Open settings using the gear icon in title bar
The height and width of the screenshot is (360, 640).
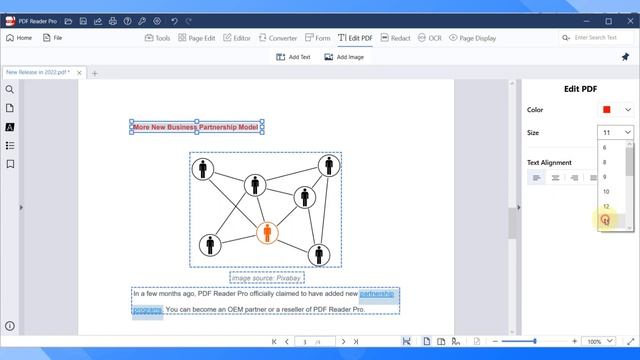coord(157,21)
